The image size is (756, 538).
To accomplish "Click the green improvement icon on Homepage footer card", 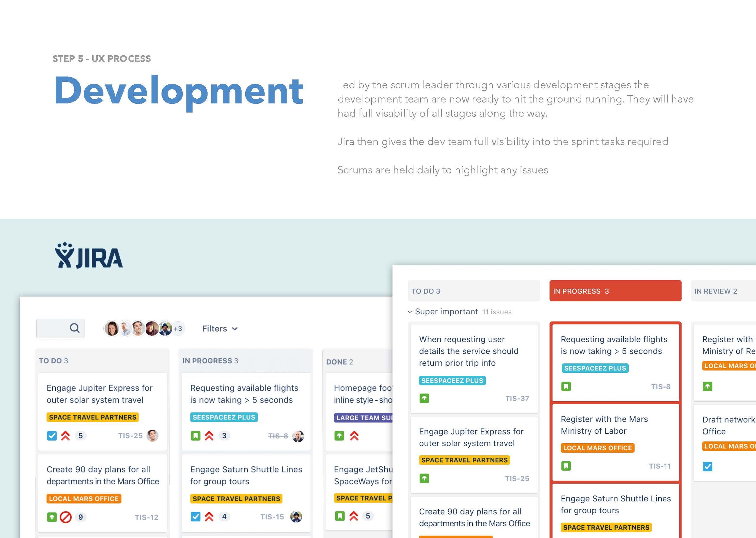I will [339, 436].
